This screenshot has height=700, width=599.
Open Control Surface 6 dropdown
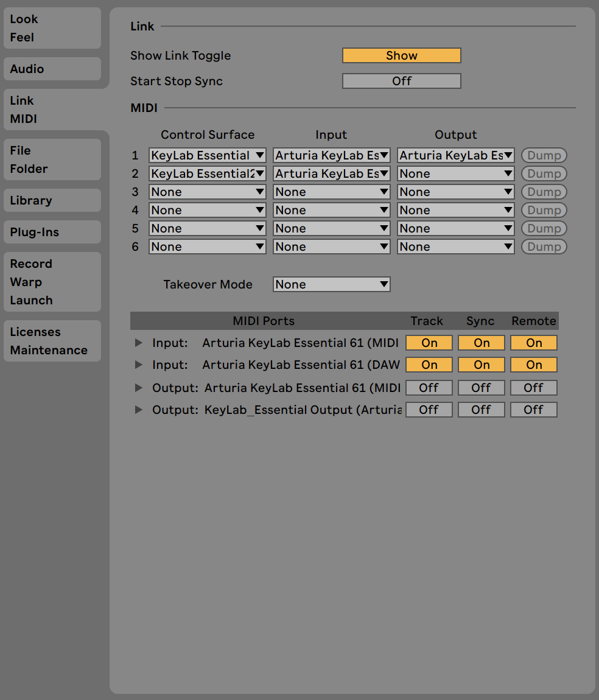click(208, 247)
